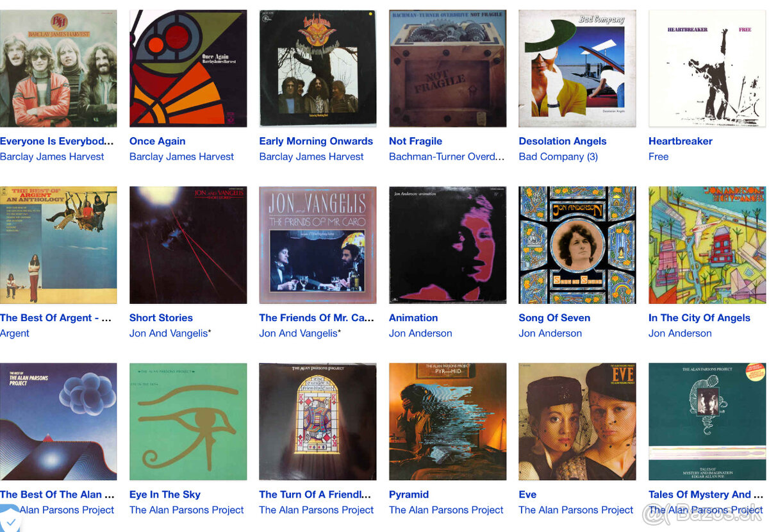Open the Eye In The Sky album cover
769x532 pixels.
[188, 422]
